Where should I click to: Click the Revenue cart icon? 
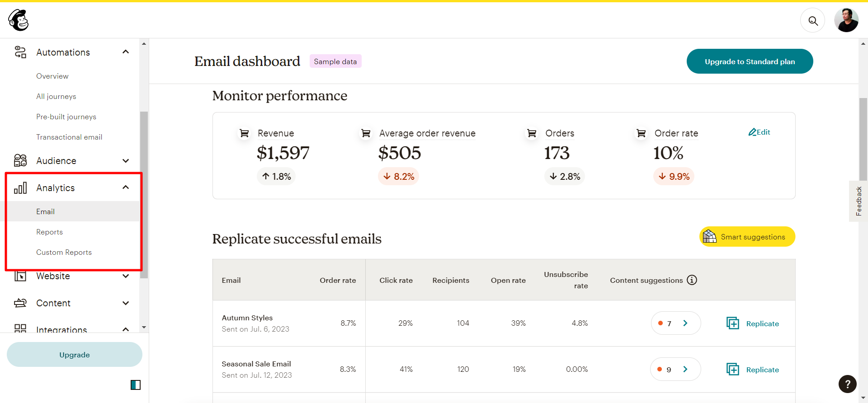pos(244,133)
